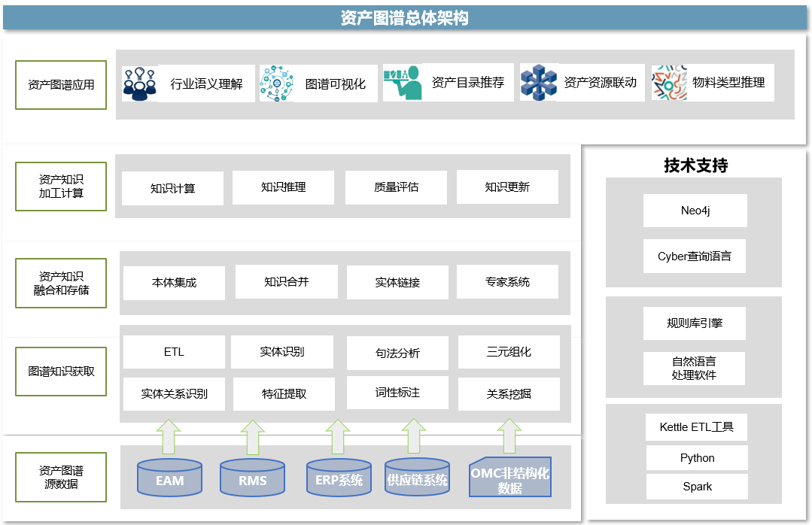Collapse the 图谱知识获取 layer

(x=60, y=372)
